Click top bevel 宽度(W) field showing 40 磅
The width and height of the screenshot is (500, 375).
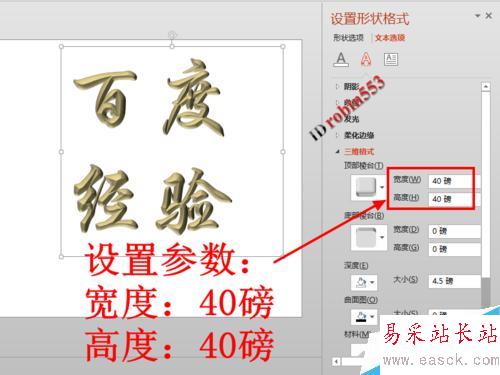[x=454, y=181]
